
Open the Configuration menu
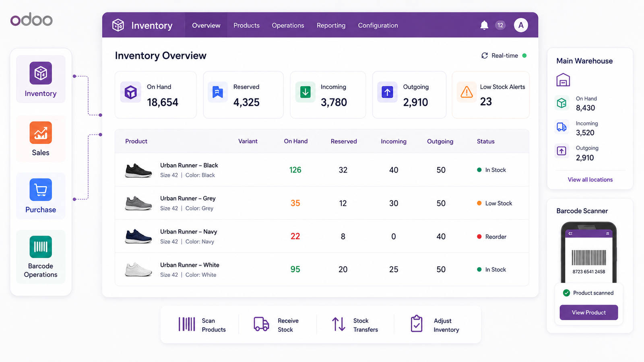tap(378, 25)
